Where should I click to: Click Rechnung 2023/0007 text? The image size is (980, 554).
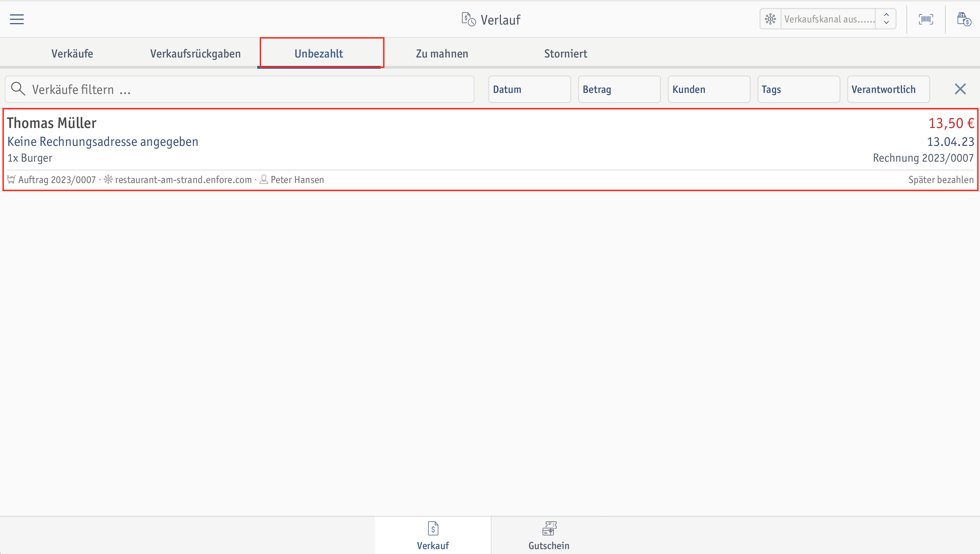(923, 158)
